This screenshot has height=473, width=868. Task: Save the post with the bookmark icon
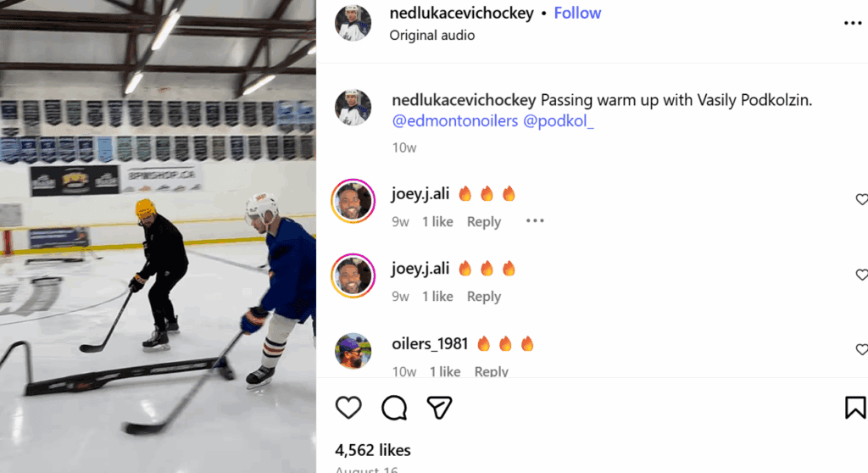tap(855, 408)
